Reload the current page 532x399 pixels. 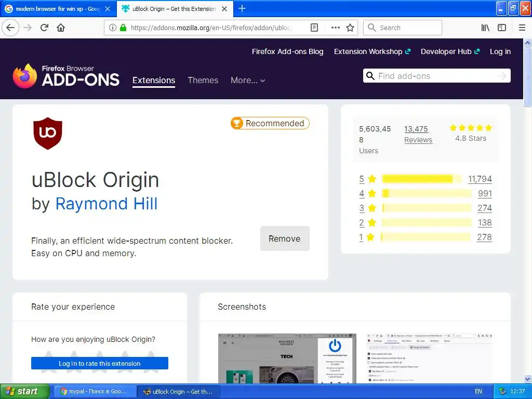pos(45,28)
